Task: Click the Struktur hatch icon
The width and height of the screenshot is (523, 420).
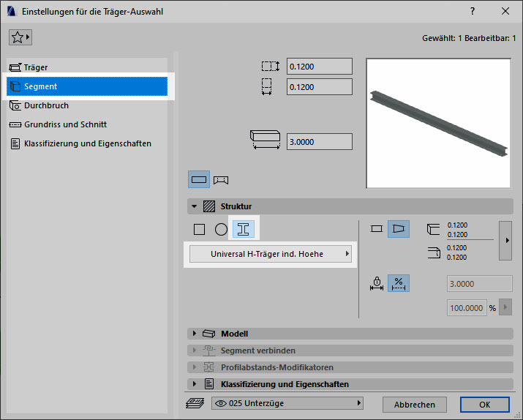Action: [209, 206]
